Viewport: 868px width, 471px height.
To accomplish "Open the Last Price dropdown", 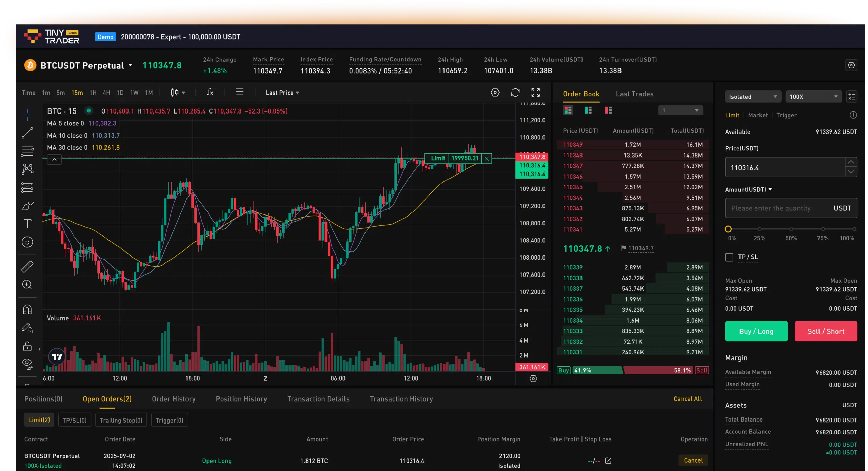I will [x=282, y=93].
